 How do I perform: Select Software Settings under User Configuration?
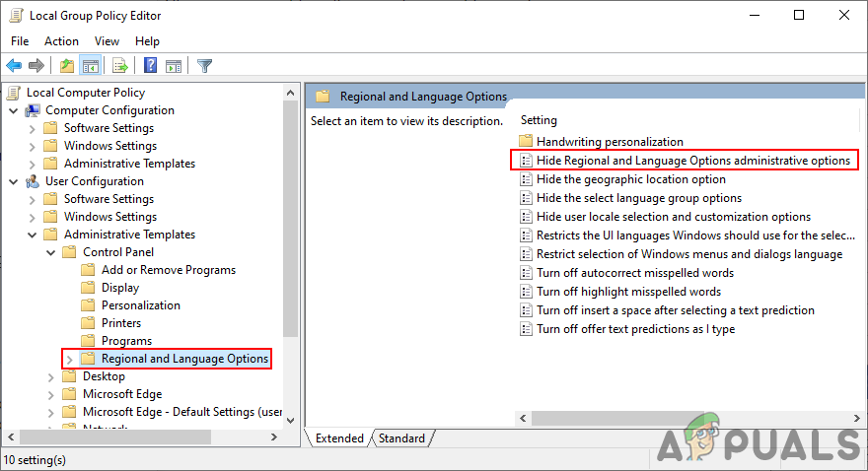109,199
